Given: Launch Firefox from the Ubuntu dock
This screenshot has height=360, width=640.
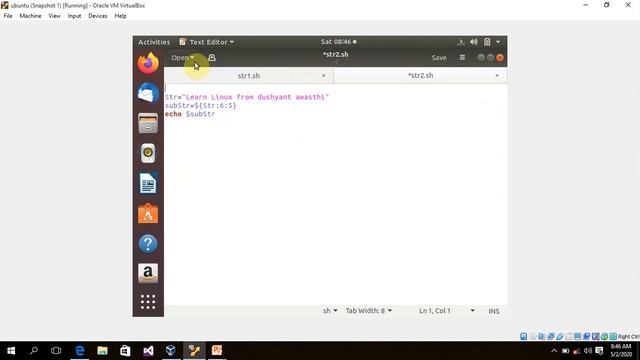Looking at the screenshot, I should click(x=148, y=63).
